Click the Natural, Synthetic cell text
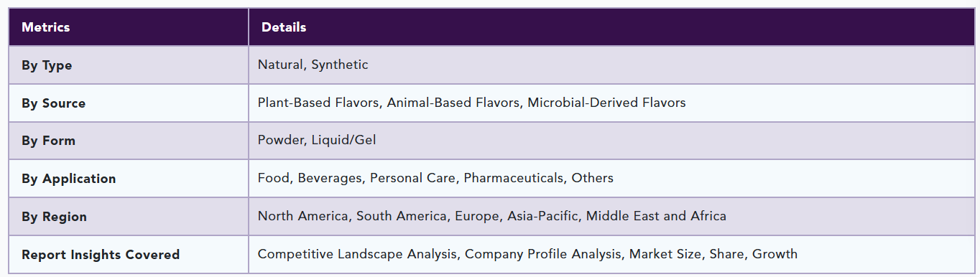This screenshot has height=277, width=980. [313, 65]
